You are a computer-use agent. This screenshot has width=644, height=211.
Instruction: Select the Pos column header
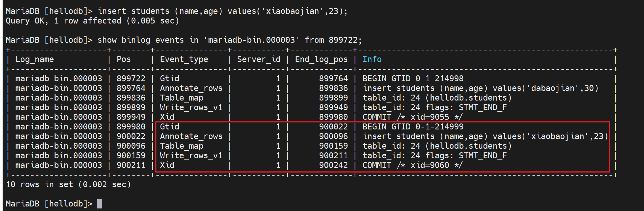pos(124,59)
